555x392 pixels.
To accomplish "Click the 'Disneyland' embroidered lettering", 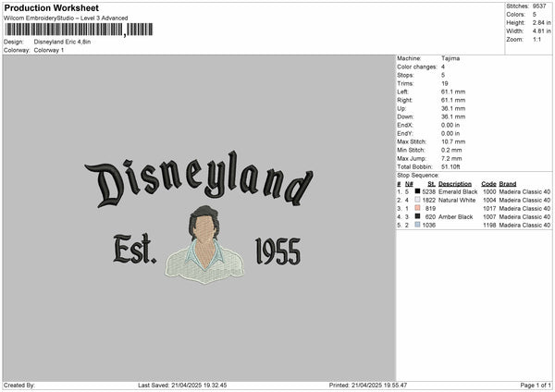I will click(199, 178).
